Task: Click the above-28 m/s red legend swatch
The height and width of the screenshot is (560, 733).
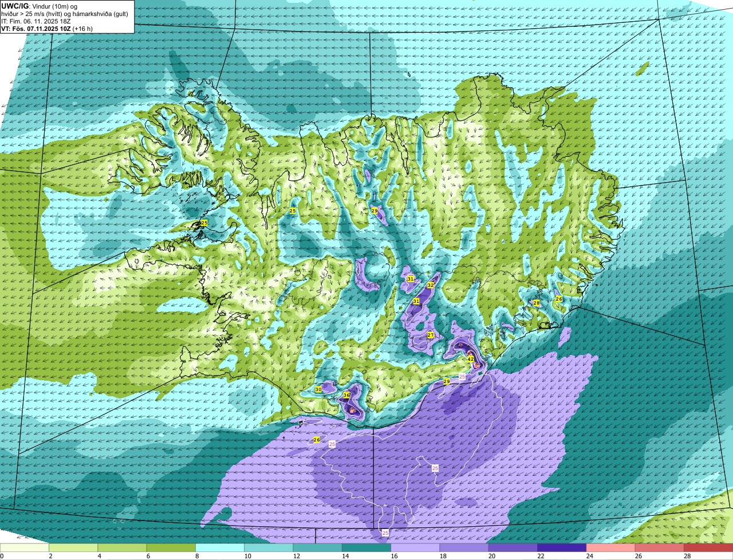Action: click(708, 548)
